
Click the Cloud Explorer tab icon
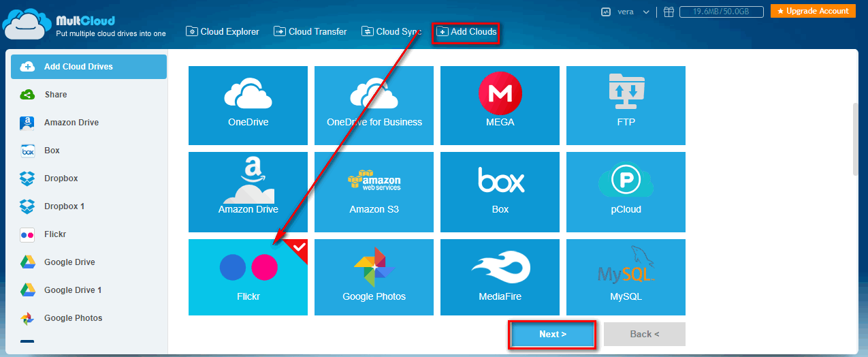pyautogui.click(x=192, y=31)
